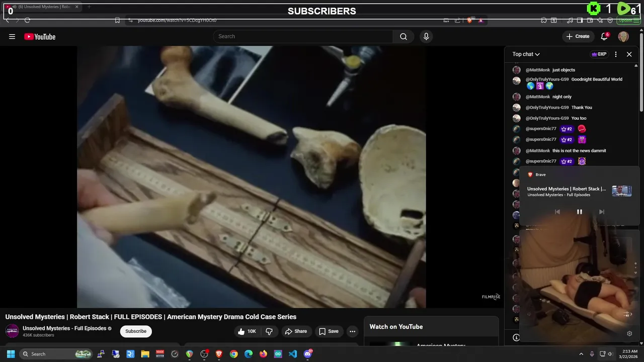Launch Firefox from taskbar
Screen dimensions: 644x362
coord(263,354)
